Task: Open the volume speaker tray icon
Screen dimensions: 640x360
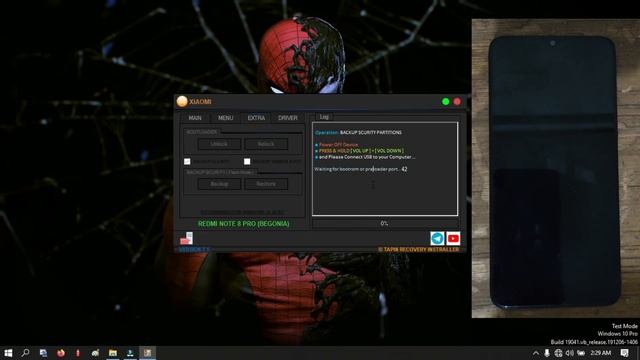Action: [x=570, y=353]
